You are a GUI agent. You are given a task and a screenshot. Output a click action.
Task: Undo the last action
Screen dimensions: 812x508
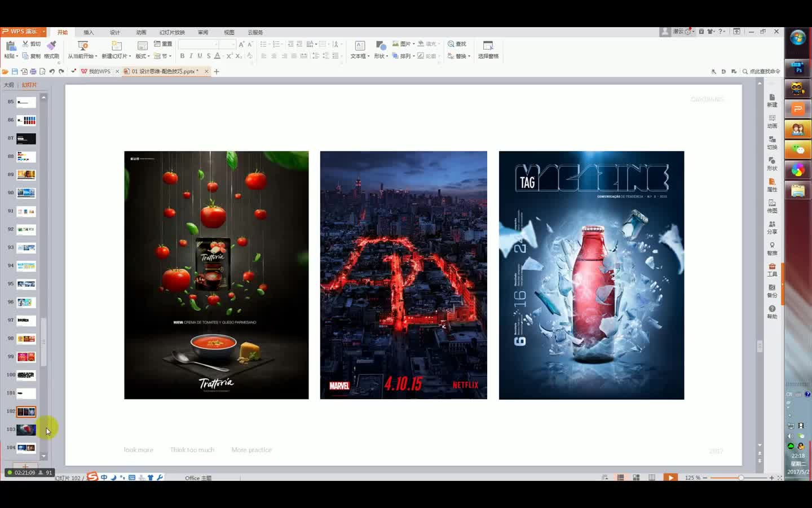click(x=52, y=72)
